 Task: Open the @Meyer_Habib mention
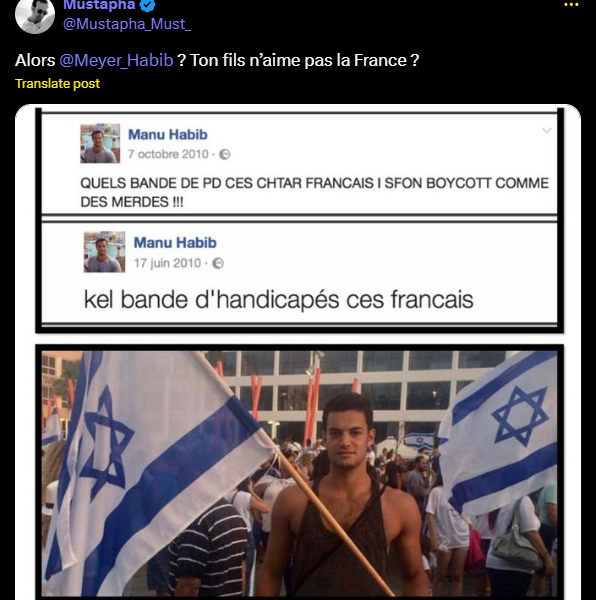116,60
